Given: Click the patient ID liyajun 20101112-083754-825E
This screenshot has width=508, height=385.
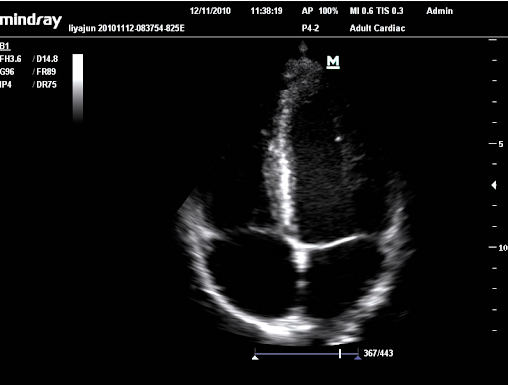Looking at the screenshot, I should point(126,28).
